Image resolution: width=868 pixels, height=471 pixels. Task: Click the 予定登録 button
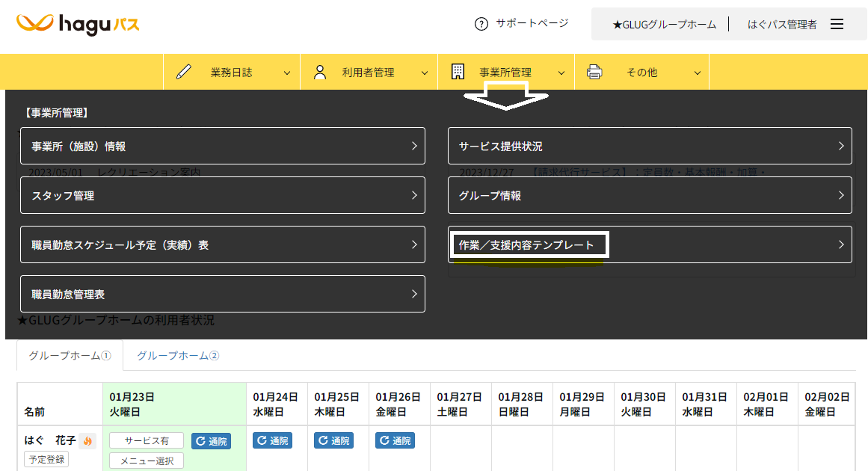pos(46,459)
